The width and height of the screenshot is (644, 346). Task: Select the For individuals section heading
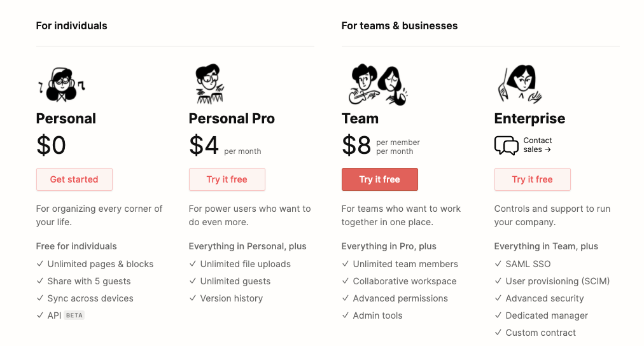(x=71, y=26)
